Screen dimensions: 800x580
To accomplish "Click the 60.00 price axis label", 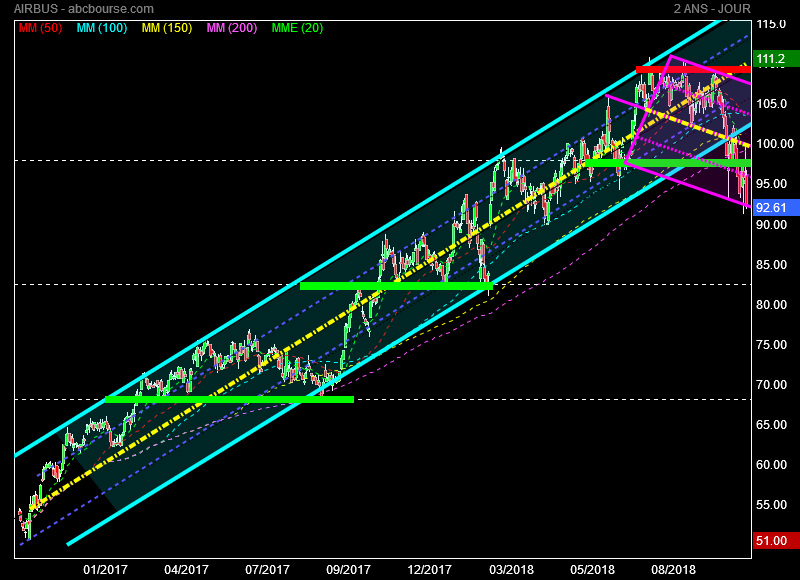I will (x=771, y=465).
